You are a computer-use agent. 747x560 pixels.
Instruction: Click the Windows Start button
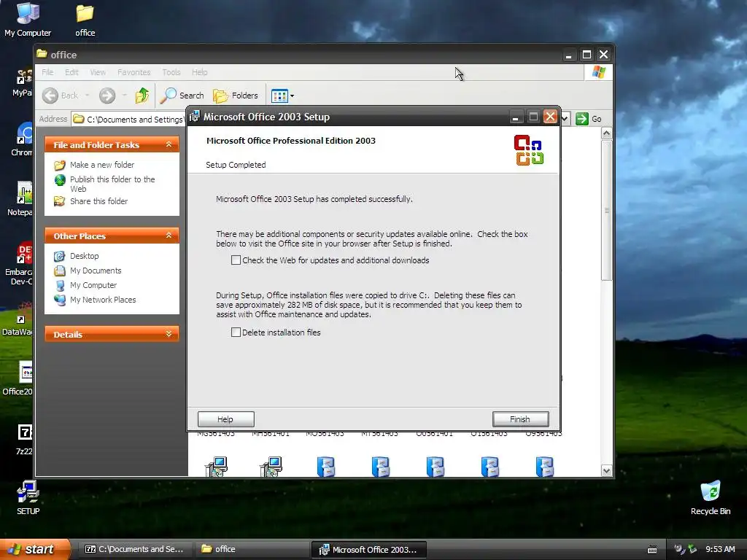[36, 549]
